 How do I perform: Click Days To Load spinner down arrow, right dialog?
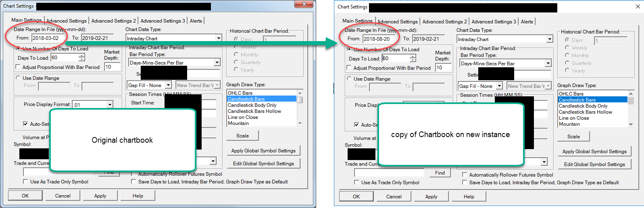(413, 60)
